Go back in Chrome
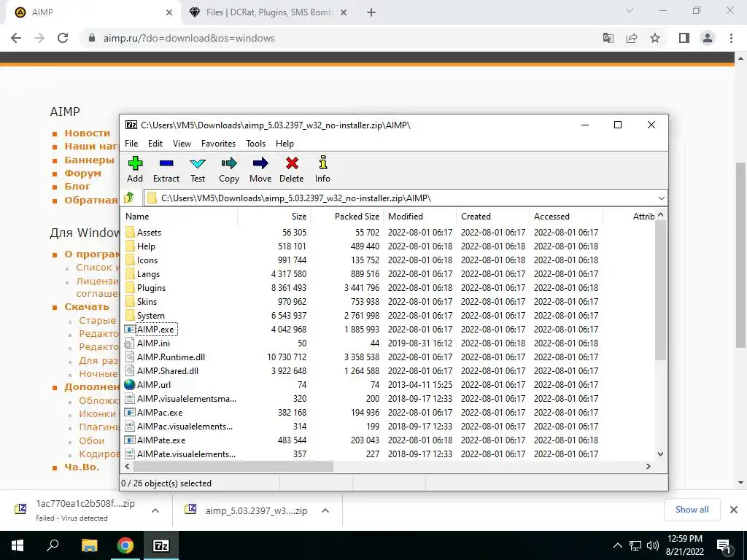Screen dimensions: 747x560 [16, 38]
